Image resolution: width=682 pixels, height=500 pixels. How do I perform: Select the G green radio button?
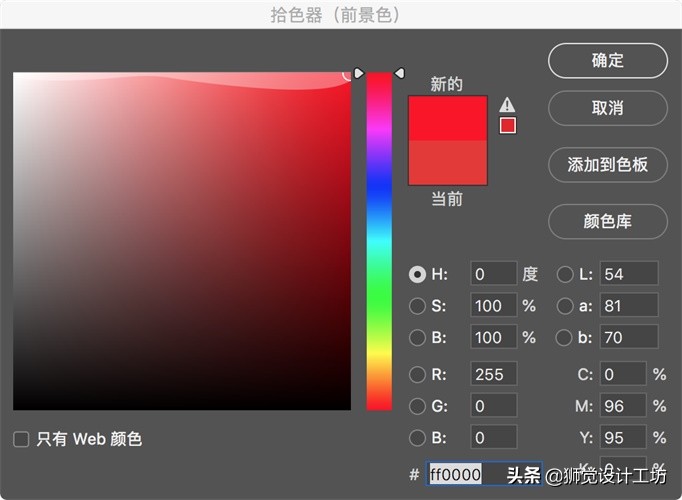click(x=418, y=406)
